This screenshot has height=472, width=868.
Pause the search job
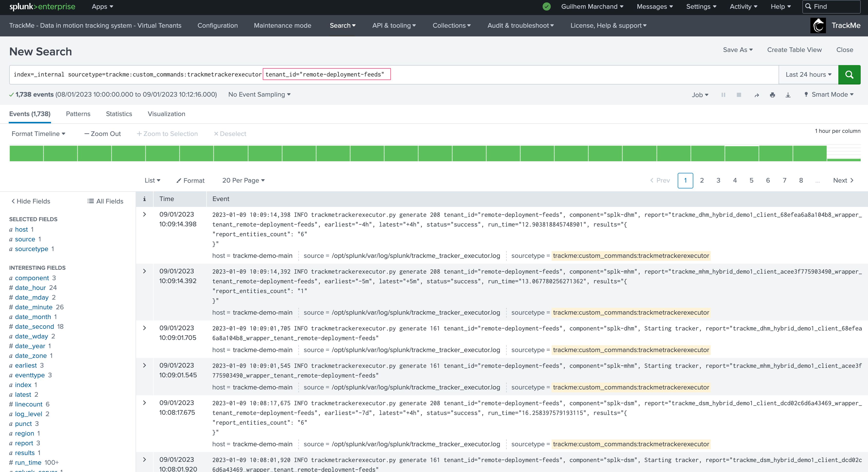pos(723,95)
